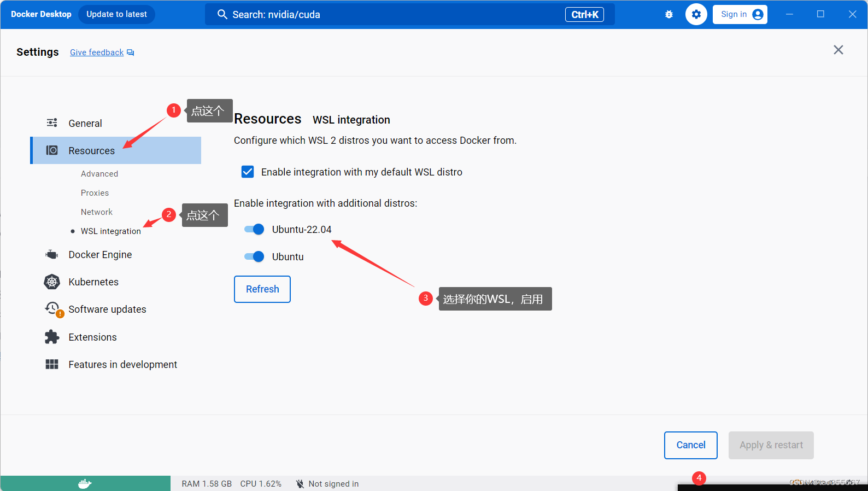
Task: Click the General sliders icon
Action: point(52,122)
